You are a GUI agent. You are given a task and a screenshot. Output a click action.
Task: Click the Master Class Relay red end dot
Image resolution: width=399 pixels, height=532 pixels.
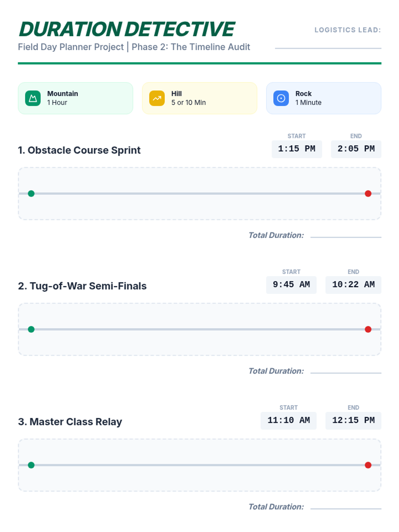(x=368, y=465)
